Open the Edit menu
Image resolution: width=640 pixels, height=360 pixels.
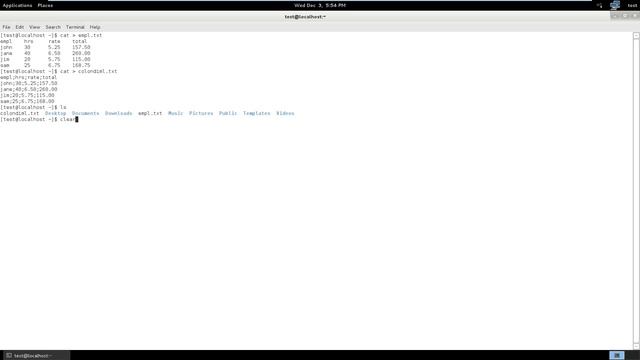[20, 27]
